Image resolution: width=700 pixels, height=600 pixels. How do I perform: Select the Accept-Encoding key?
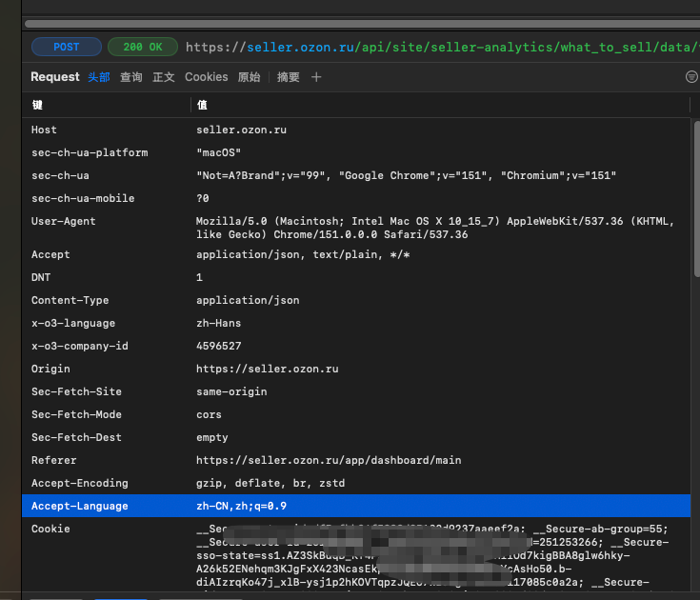79,483
